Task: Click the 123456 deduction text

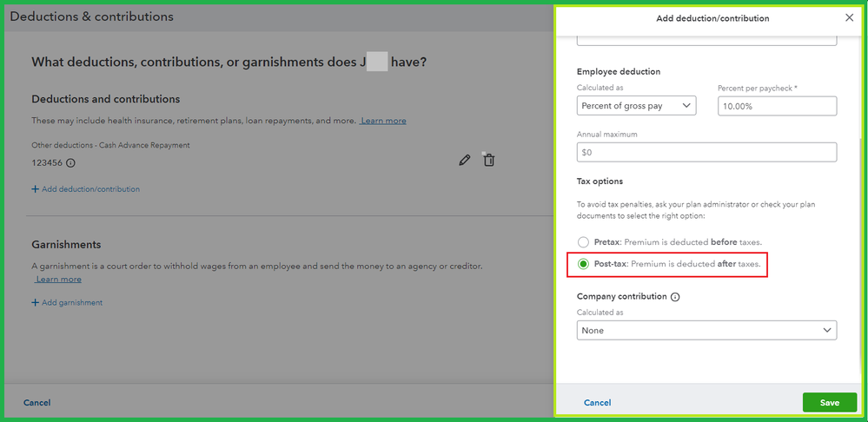Action: click(47, 163)
